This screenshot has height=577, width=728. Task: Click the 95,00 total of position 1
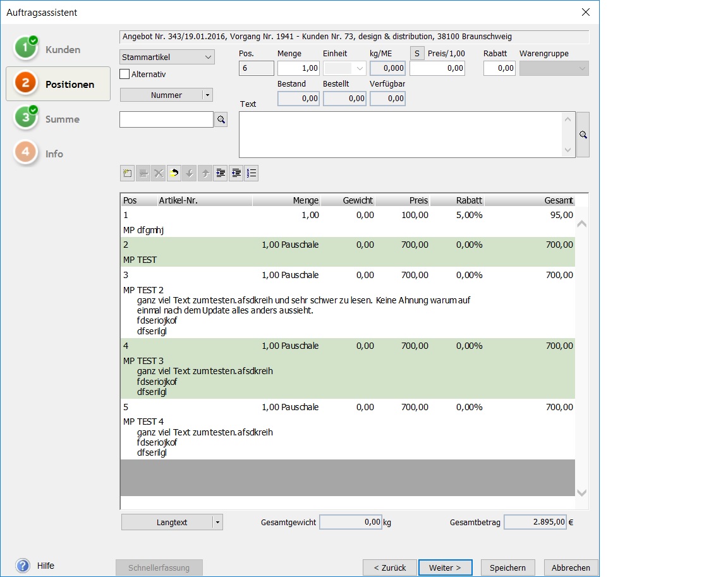[x=562, y=216]
